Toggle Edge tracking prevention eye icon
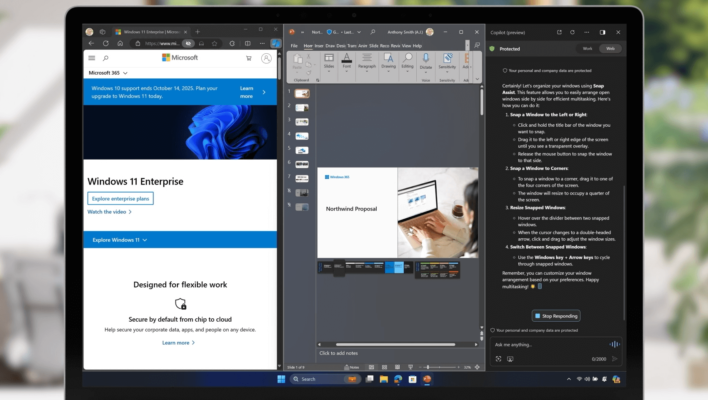 pyautogui.click(x=188, y=43)
